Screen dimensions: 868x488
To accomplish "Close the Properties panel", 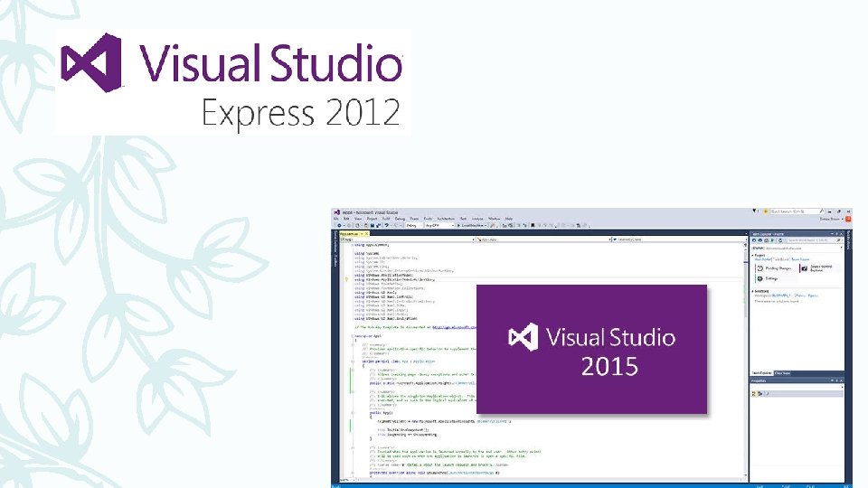I will [842, 380].
